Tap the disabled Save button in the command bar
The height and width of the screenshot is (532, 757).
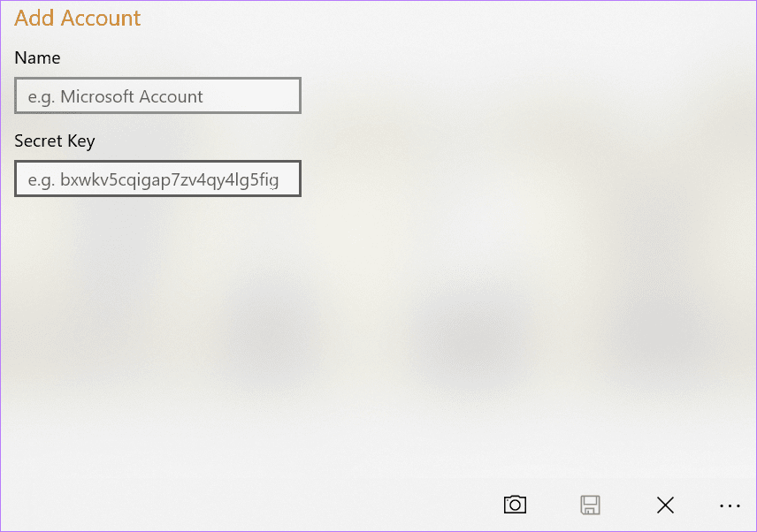click(590, 505)
